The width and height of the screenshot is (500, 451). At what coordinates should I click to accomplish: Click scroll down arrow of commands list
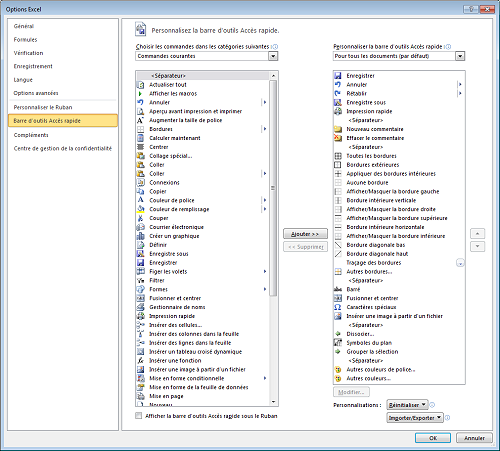(x=273, y=402)
